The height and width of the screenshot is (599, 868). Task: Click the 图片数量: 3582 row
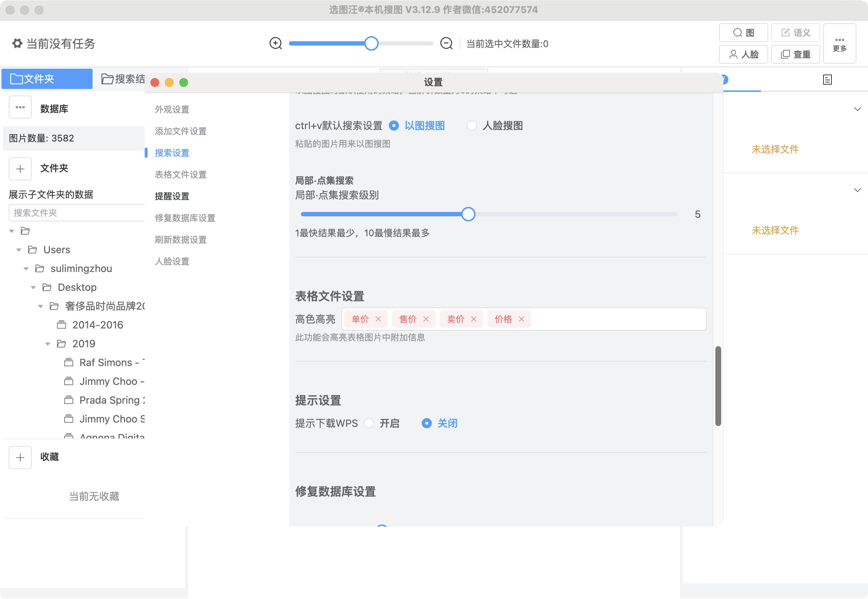73,138
